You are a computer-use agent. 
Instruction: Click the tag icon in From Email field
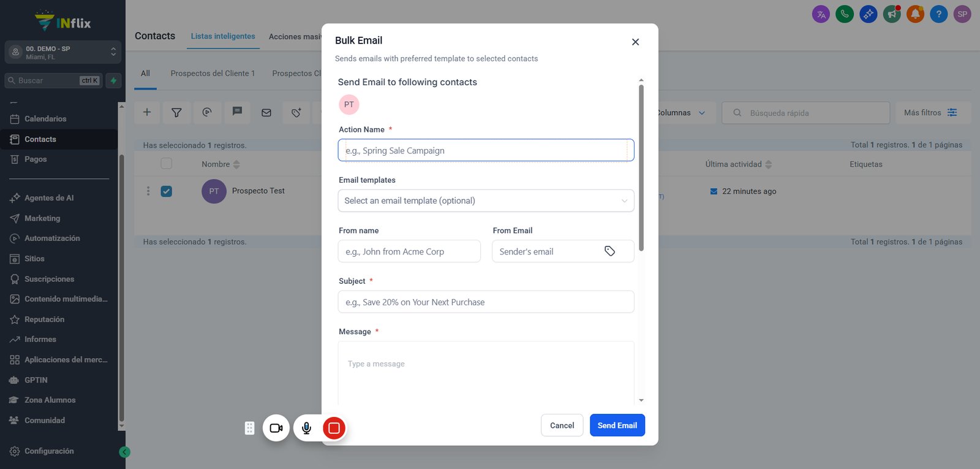(x=609, y=251)
